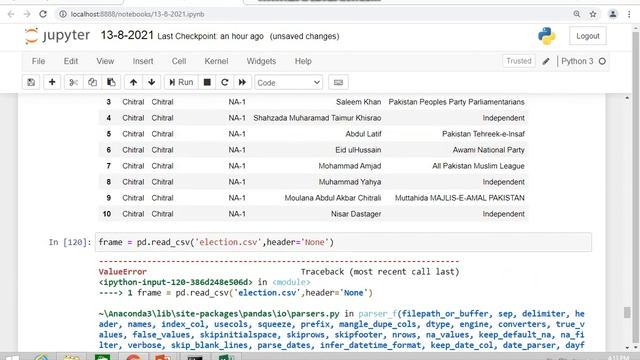Select 'Shahzada Muharamad Taimur Khisrao' cell
Image resolution: width=640 pixels, height=360 pixels.
pyautogui.click(x=317, y=118)
